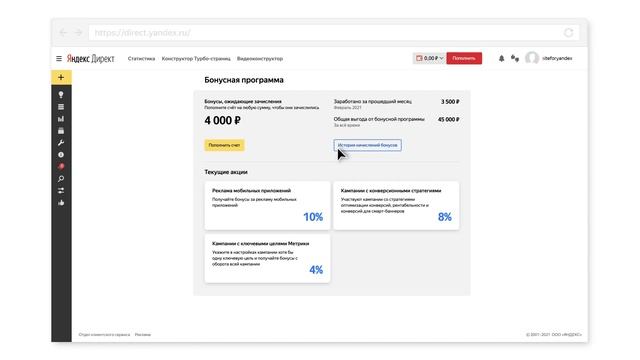This screenshot has height=360, width=640.
Task: Click the Яндекс Директ logo
Action: pos(91,59)
